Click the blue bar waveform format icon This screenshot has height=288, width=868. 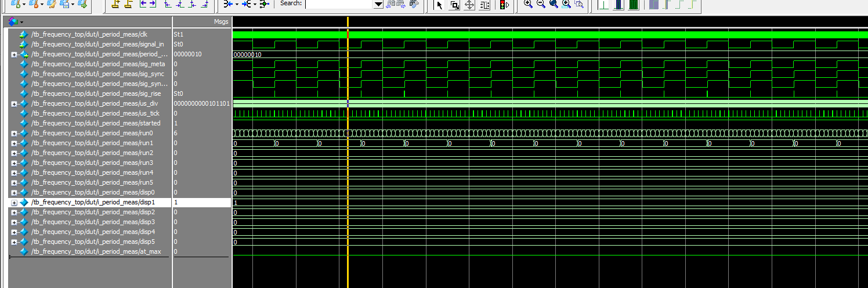618,5
